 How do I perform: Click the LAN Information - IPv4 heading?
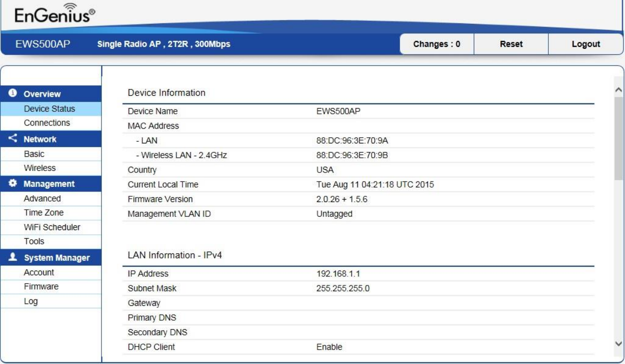175,255
